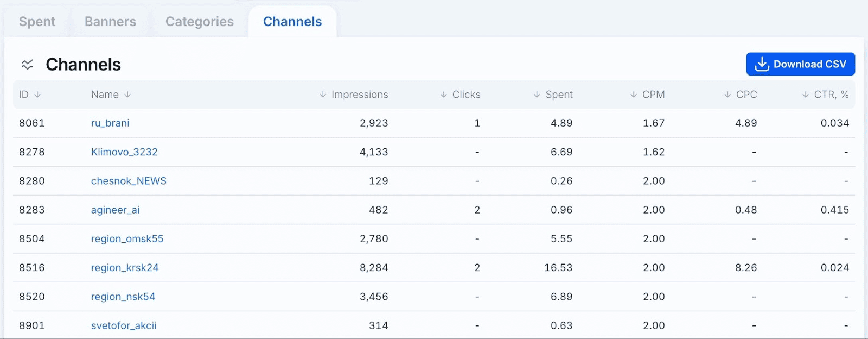Open the region_krsk24 channel link
Screen dimensions: 868x339
pyautogui.click(x=125, y=268)
